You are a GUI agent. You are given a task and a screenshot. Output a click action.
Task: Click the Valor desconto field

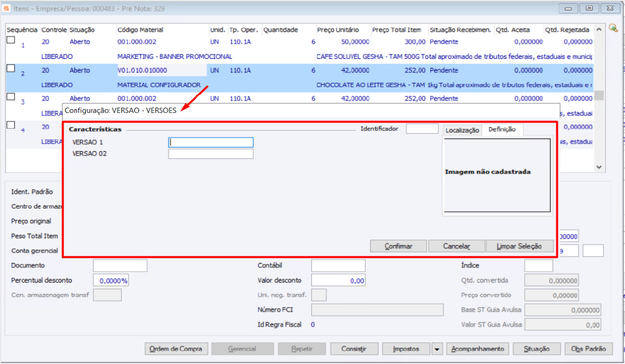click(x=338, y=280)
